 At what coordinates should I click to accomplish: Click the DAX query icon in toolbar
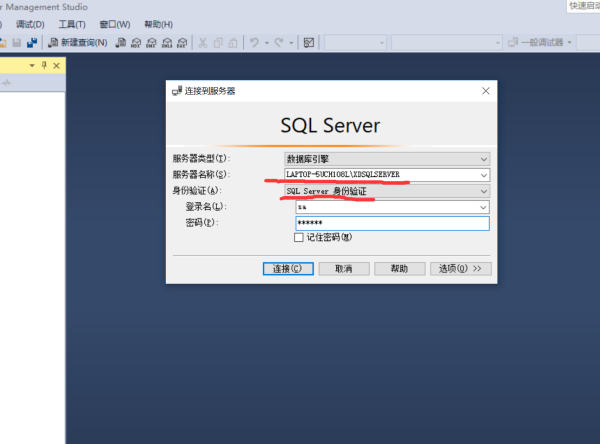click(181, 43)
